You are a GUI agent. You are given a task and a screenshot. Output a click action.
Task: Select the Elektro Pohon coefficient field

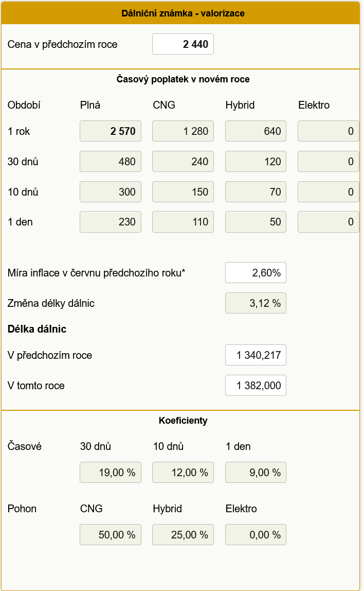point(256,535)
